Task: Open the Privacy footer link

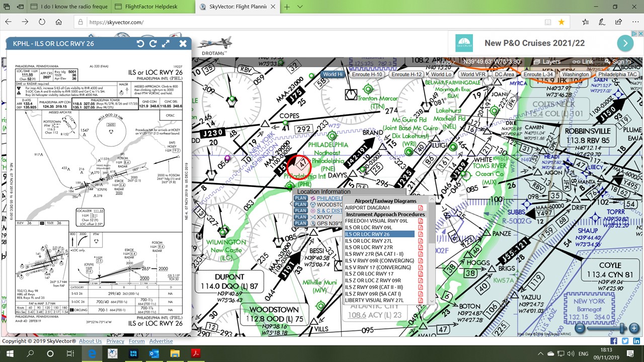Action: pyautogui.click(x=115, y=341)
